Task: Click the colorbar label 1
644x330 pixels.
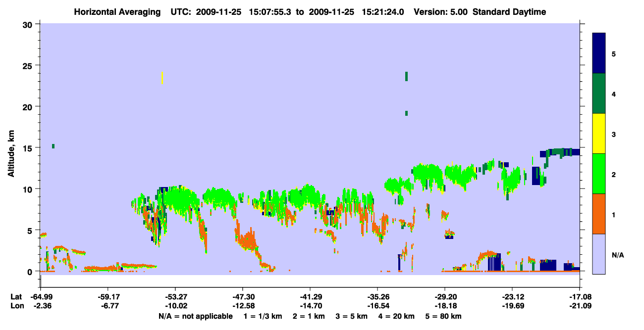Action: pyautogui.click(x=613, y=214)
